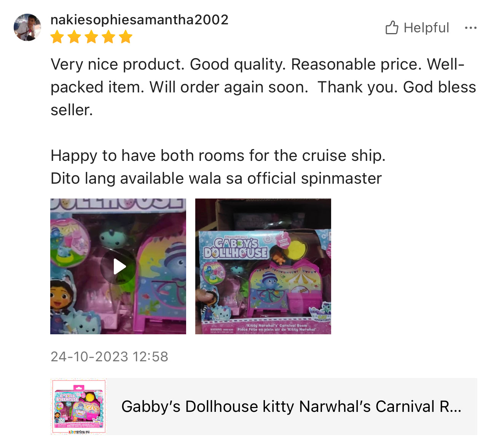Open reviewer's profile avatar picture
Screen dimensions: 491x448
tap(27, 27)
